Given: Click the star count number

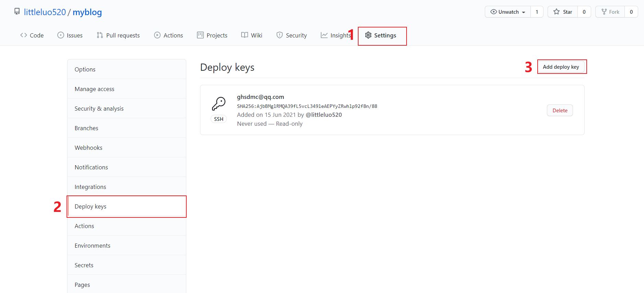Looking at the screenshot, I should pos(584,12).
